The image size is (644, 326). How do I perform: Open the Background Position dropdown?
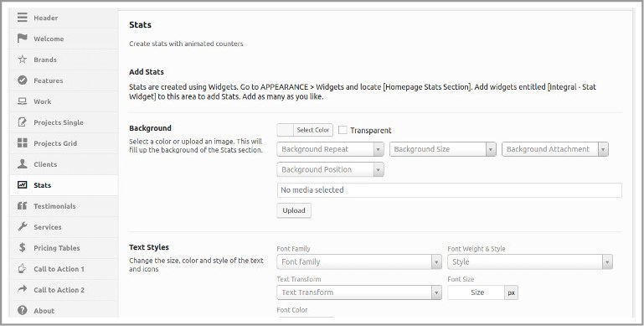pos(330,169)
